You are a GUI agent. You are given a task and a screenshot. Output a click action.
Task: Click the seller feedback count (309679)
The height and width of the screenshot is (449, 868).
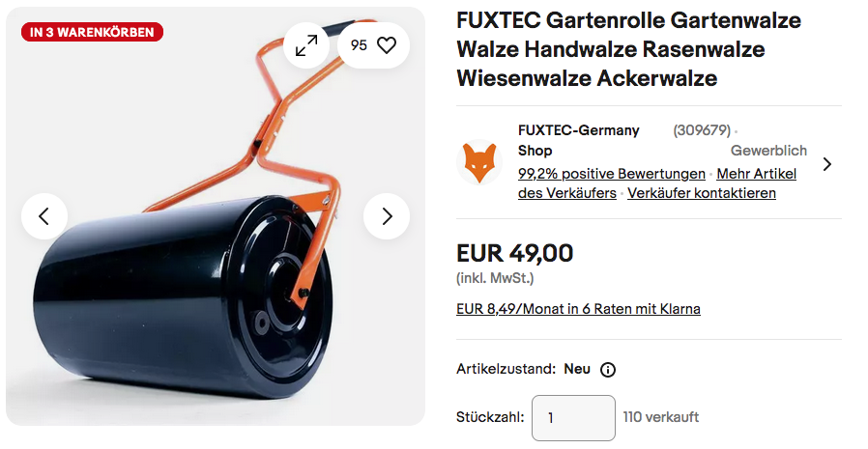pyautogui.click(x=702, y=130)
